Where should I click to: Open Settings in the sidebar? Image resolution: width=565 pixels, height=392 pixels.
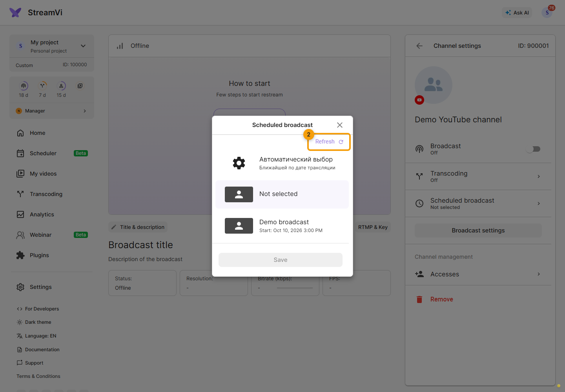[52, 287]
